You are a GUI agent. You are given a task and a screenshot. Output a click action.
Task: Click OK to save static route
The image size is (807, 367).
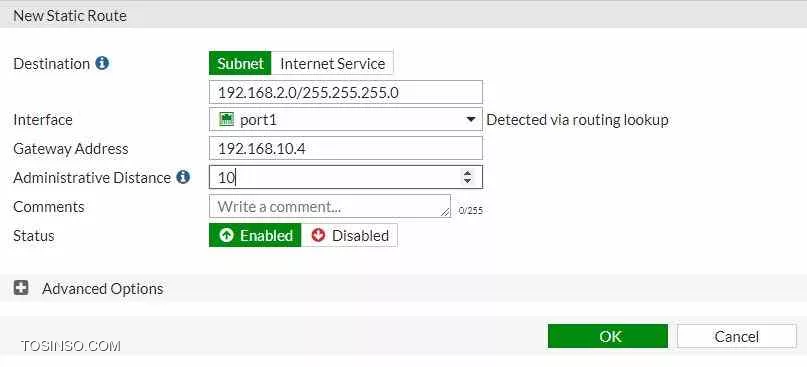click(x=608, y=336)
